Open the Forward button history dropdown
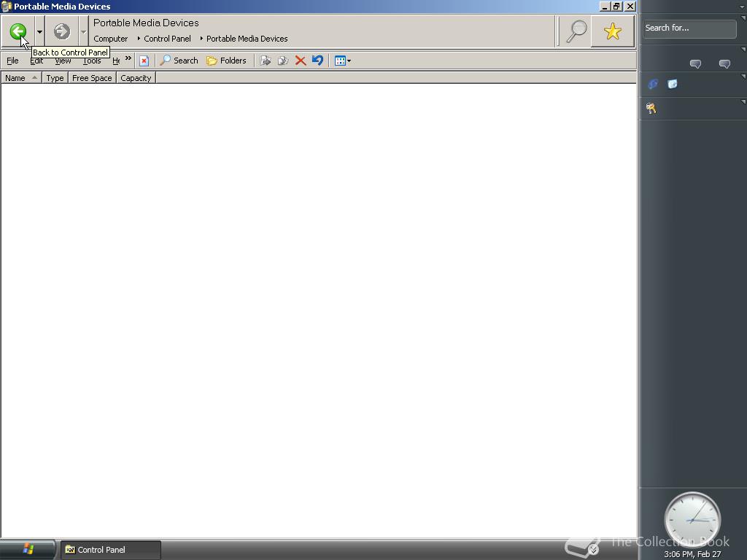Viewport: 747px width, 560px height. point(83,32)
